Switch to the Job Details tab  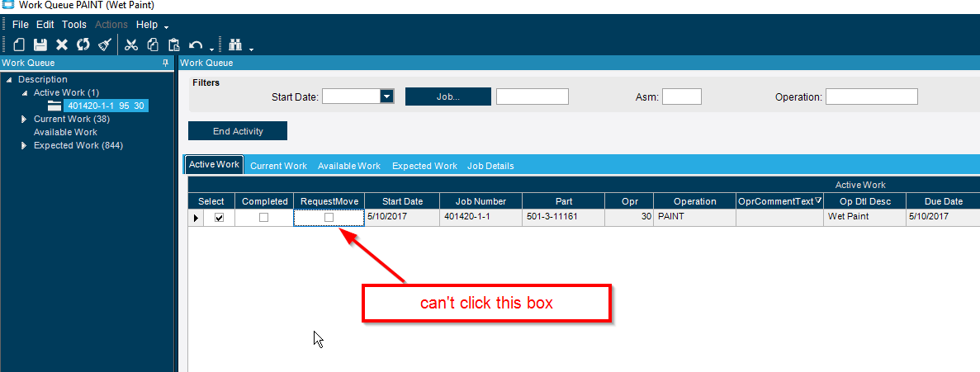pyautogui.click(x=490, y=166)
